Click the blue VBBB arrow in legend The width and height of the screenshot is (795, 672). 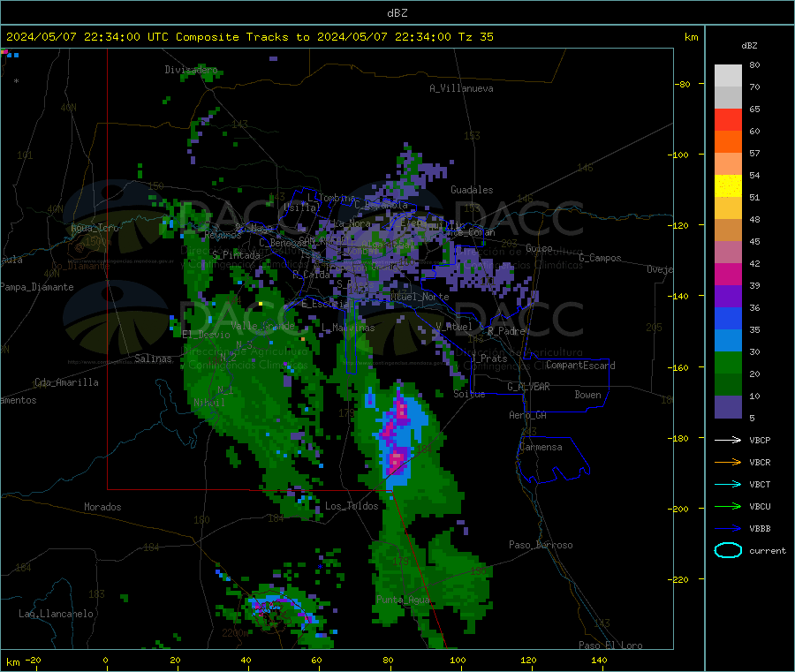[x=728, y=529]
